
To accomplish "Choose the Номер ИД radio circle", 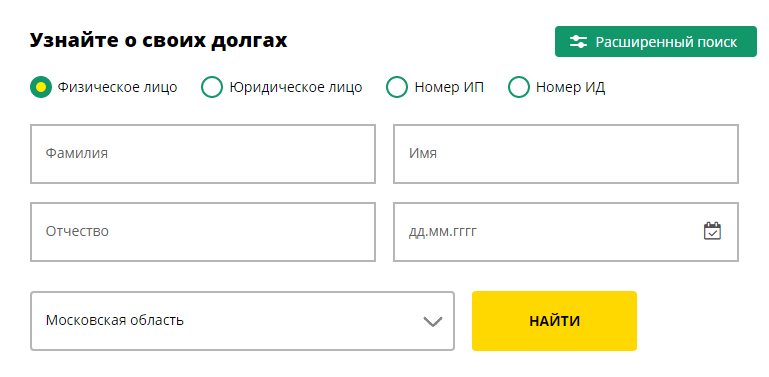I will click(x=518, y=87).
